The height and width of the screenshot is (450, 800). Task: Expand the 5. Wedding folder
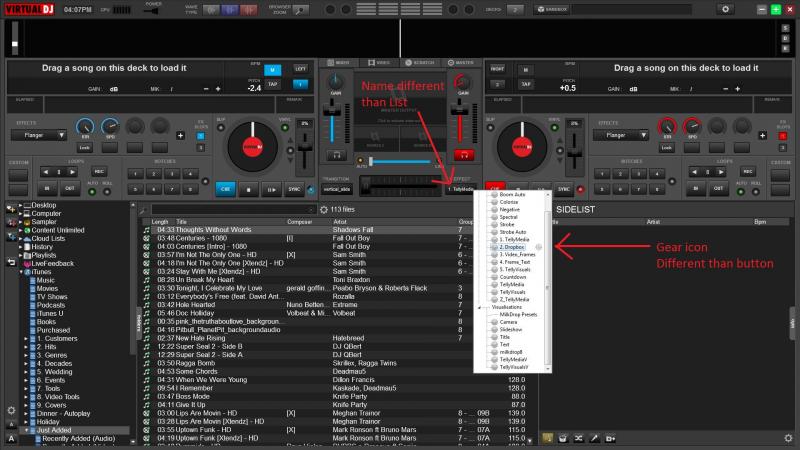(26, 372)
